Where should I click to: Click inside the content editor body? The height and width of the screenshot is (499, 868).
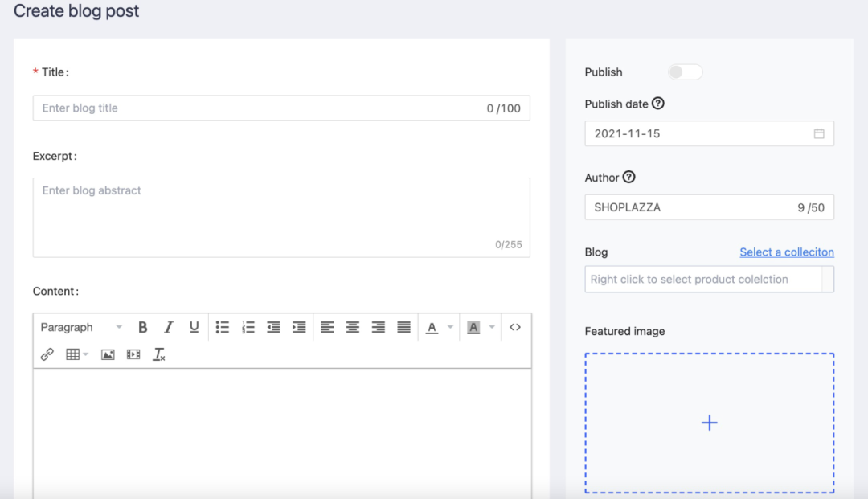click(x=282, y=433)
